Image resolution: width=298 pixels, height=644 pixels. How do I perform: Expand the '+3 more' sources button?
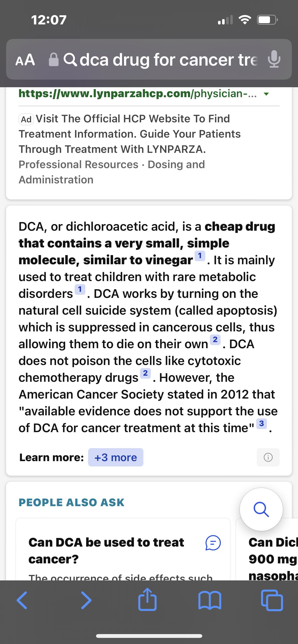pos(116,457)
